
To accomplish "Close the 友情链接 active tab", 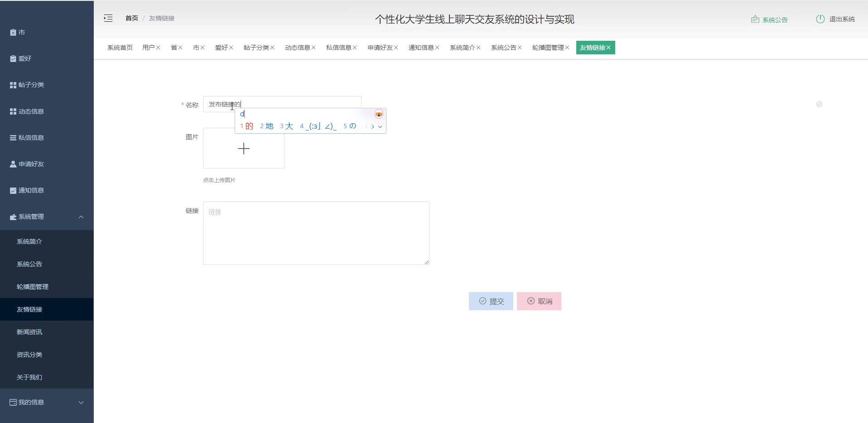I will [x=608, y=48].
